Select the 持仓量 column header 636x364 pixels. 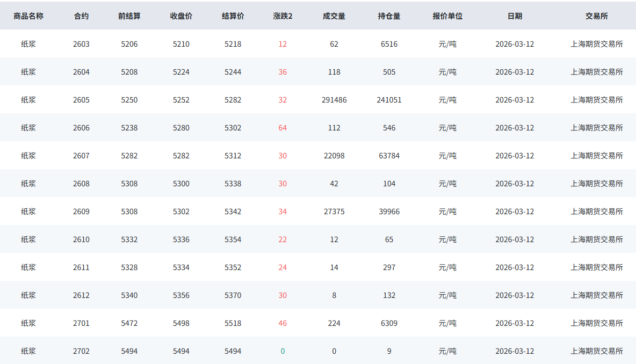pos(389,16)
